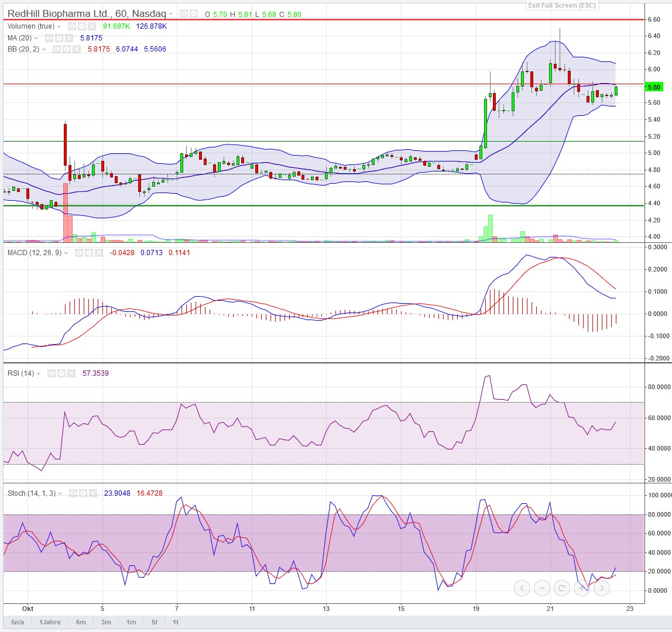Click the zoom-in magnifier icon on the chart
Viewport: 672px width, 632px height.
(x=581, y=588)
